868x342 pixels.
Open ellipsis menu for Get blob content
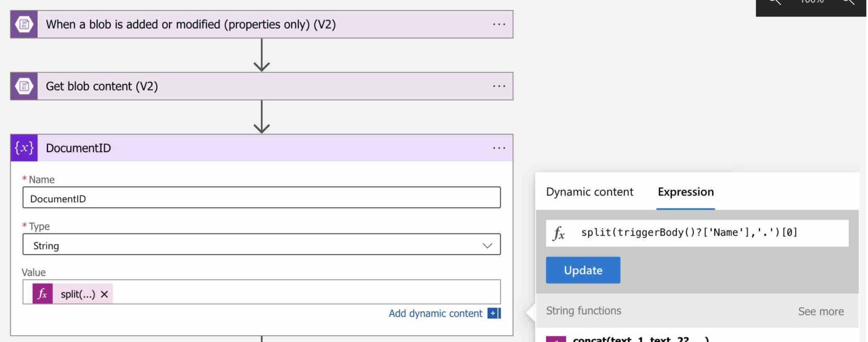[x=498, y=86]
